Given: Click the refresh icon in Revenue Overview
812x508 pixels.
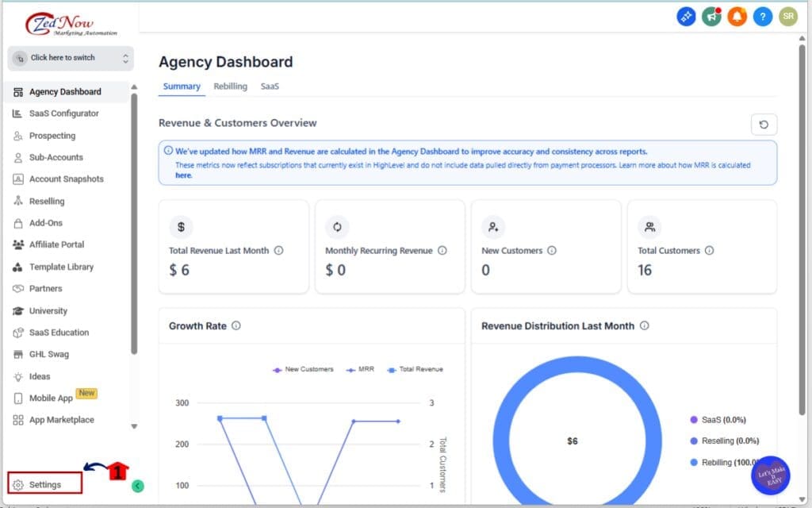Looking at the screenshot, I should pyautogui.click(x=764, y=125).
